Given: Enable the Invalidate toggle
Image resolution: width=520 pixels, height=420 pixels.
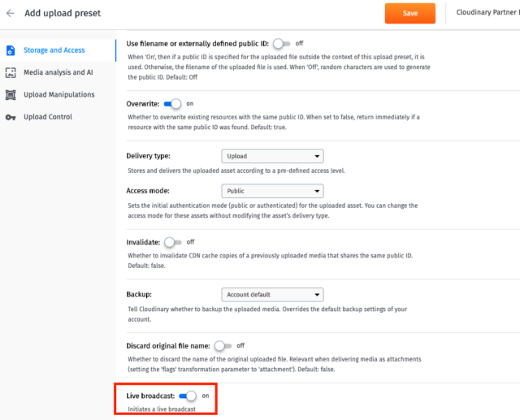Looking at the screenshot, I should coord(173,242).
